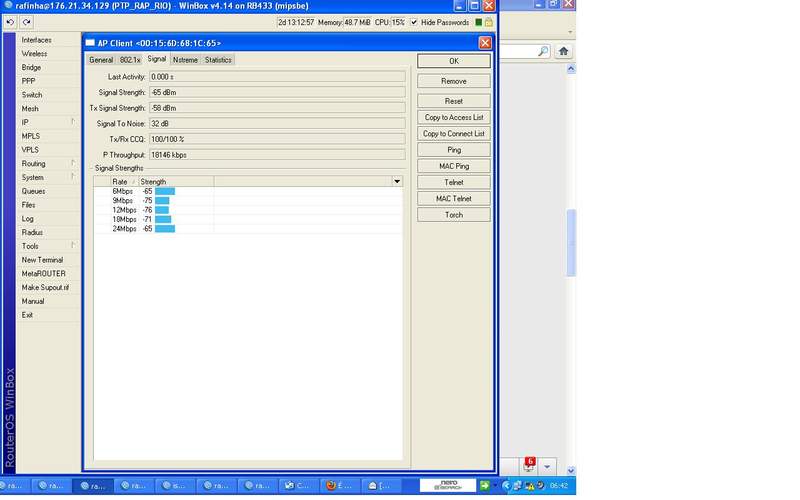Open the Switch menu item
Image resolution: width=800 pixels, height=500 pixels.
click(x=32, y=95)
